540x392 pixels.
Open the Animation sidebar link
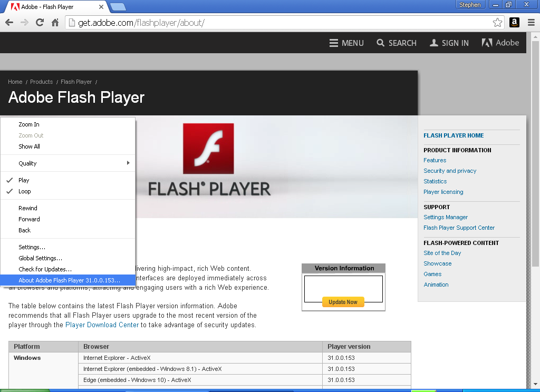point(436,285)
